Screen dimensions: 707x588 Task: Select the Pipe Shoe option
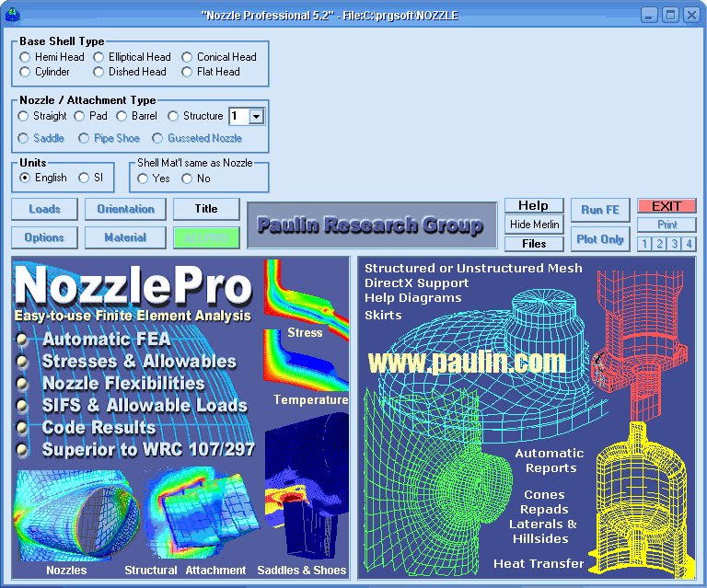click(84, 138)
